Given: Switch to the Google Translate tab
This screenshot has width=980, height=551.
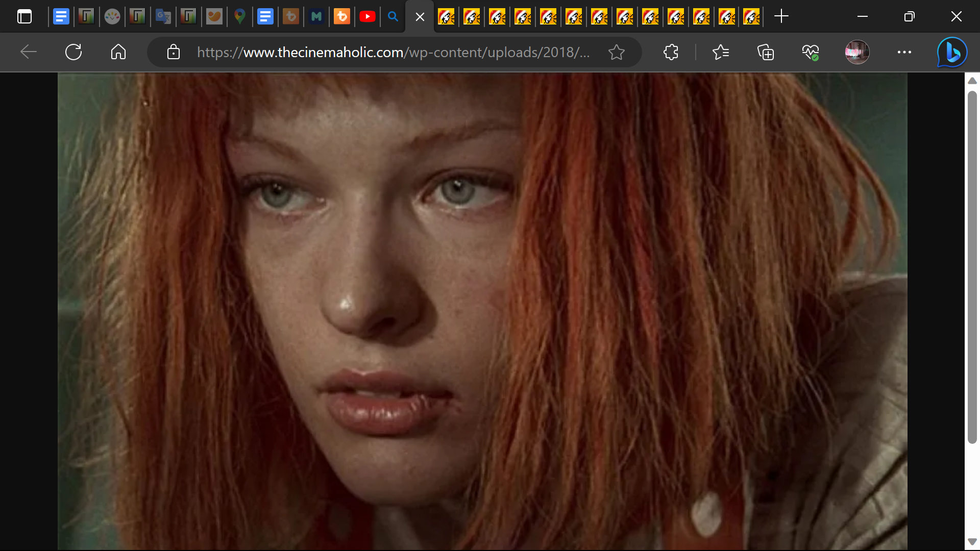Looking at the screenshot, I should point(163,17).
